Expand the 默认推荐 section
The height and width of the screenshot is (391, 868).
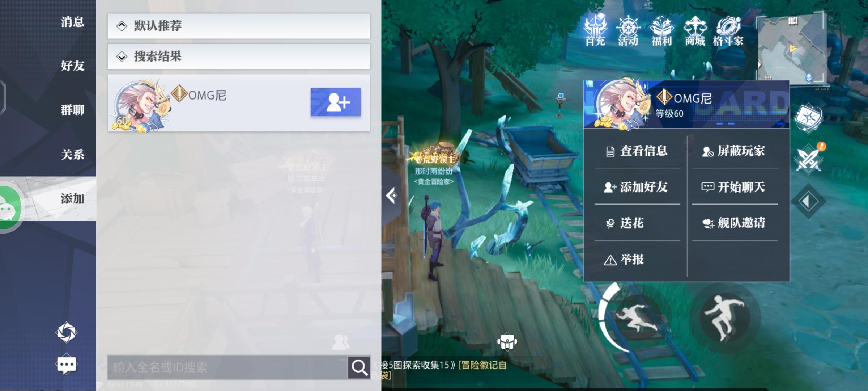[x=239, y=26]
